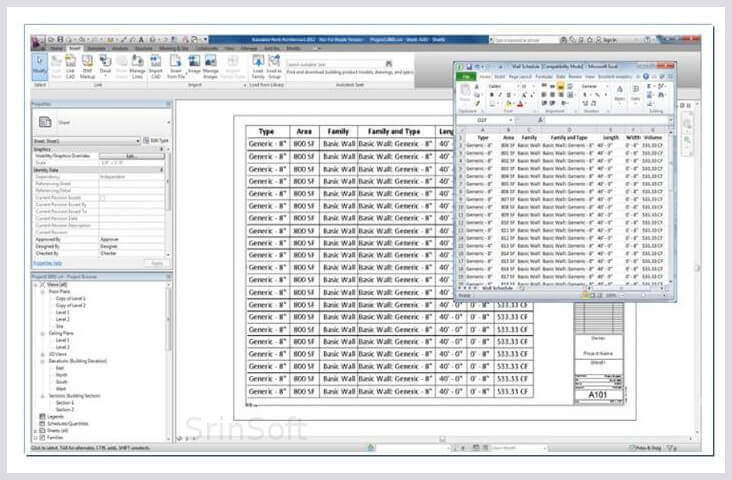This screenshot has height=480, width=732.
Task: Switch to Insert tab in Excel
Action: click(x=500, y=76)
